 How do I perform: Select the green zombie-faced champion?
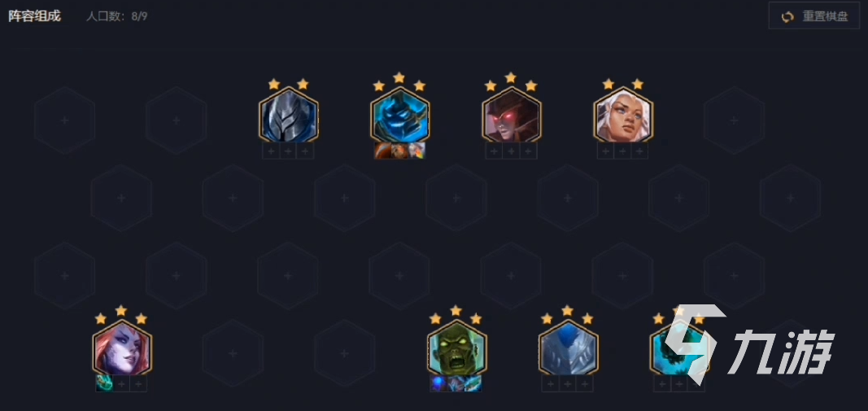[456, 348]
